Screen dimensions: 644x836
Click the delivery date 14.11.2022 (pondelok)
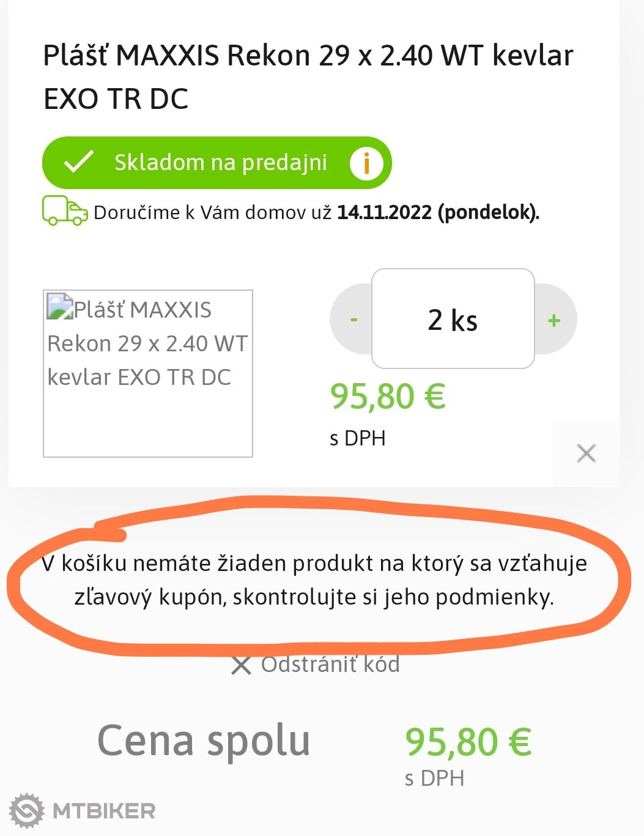[x=438, y=212]
